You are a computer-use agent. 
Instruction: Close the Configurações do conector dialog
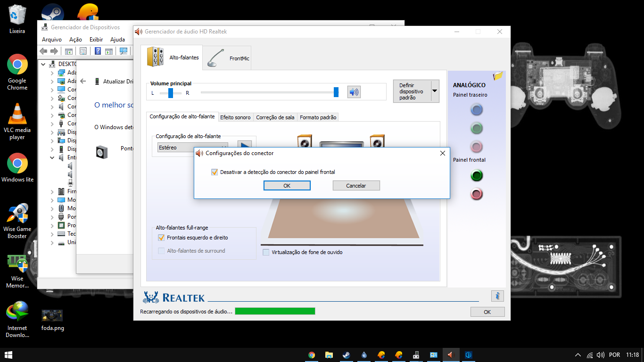[442, 153]
